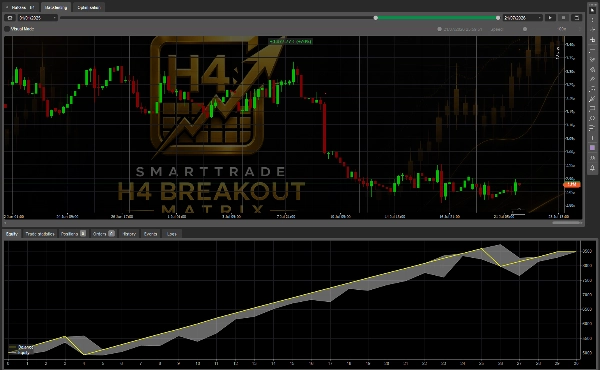600x370 pixels.
Task: Switch to the Positions tab
Action: [x=73, y=234]
